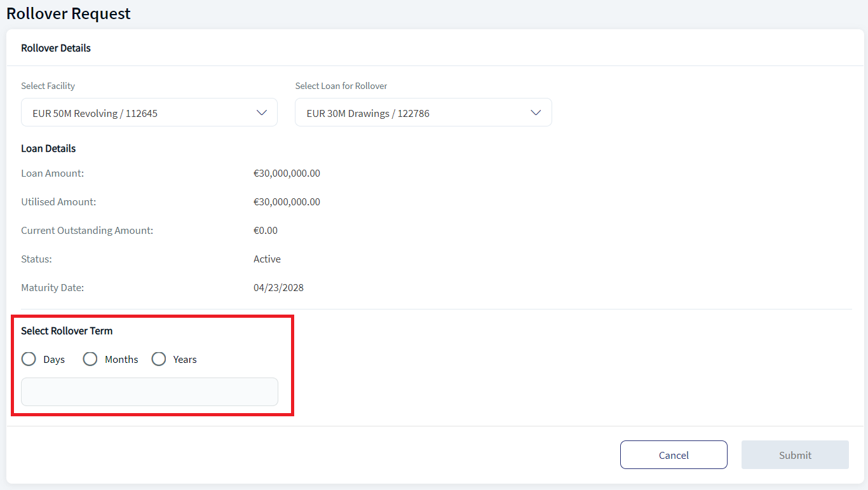This screenshot has width=868, height=490.
Task: Click the Utilised Amount label
Action: (x=58, y=201)
